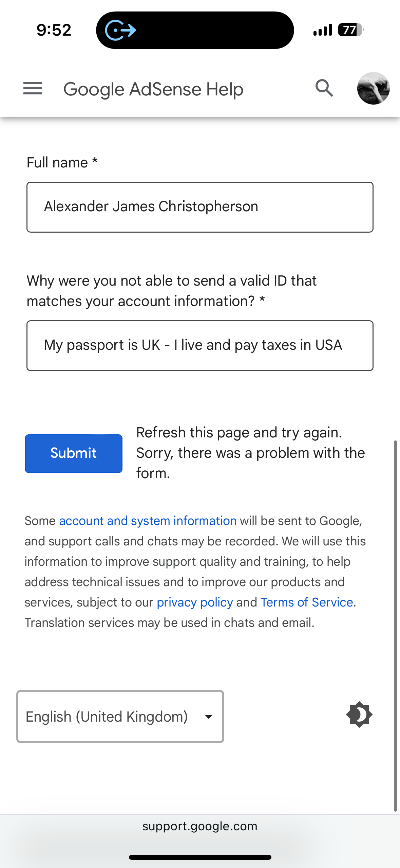Toggle dark mode brightness icon
The image size is (400, 868).
tap(359, 715)
